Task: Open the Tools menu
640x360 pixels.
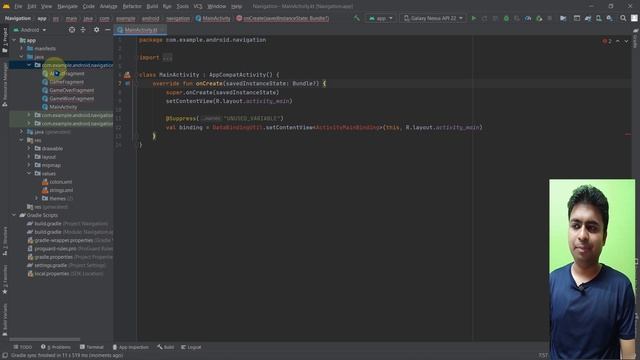Action: coord(182,7)
